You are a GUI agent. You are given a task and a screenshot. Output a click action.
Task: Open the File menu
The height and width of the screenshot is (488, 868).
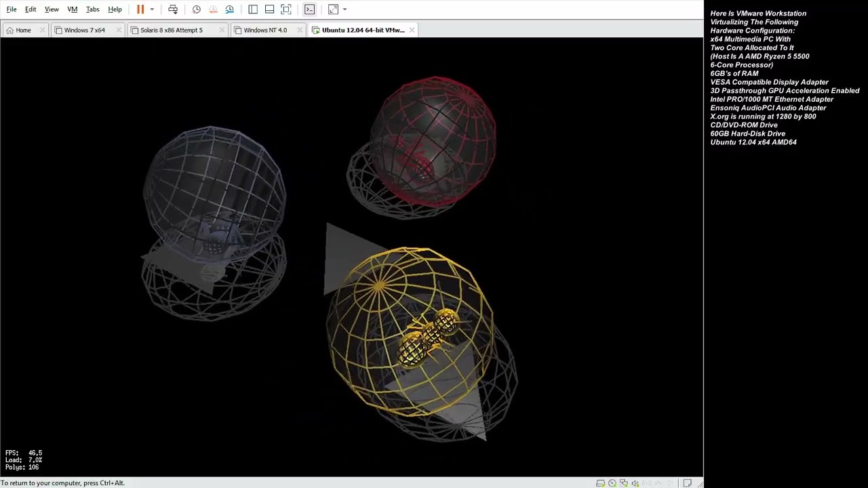(12, 9)
